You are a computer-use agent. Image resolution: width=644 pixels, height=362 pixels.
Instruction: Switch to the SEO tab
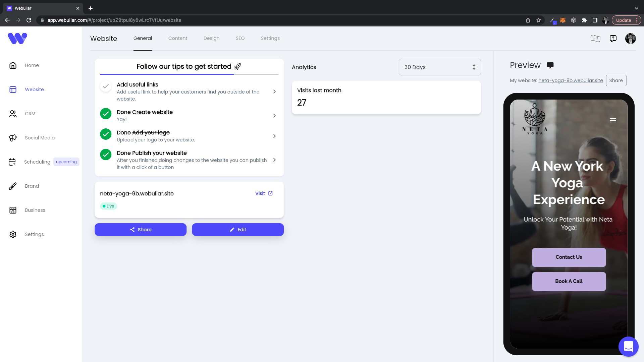240,38
